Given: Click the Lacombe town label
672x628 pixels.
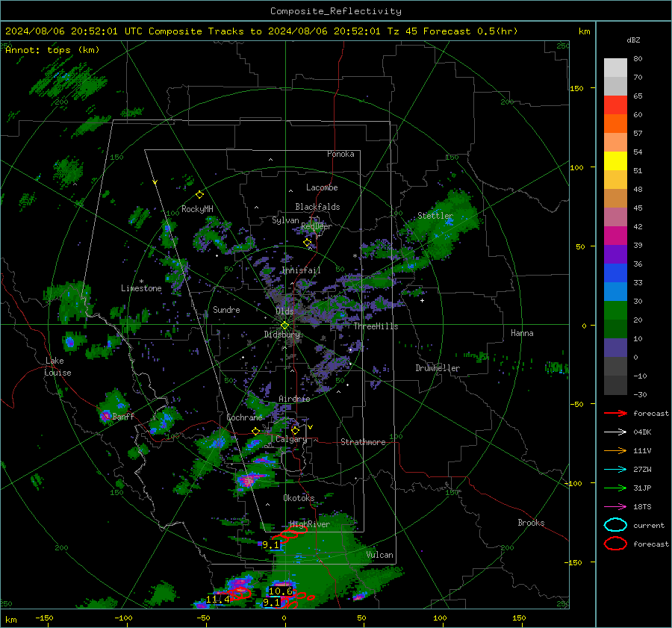Looking at the screenshot, I should pos(322,187).
